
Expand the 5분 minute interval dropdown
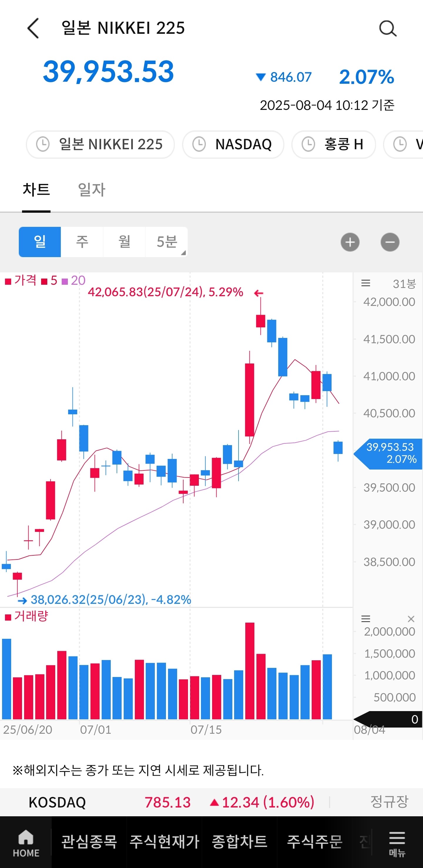pyautogui.click(x=167, y=242)
